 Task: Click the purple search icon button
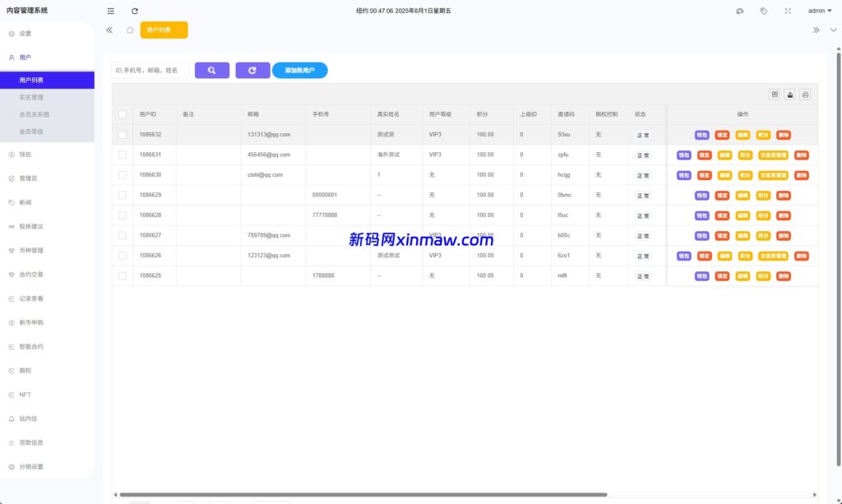pos(212,71)
